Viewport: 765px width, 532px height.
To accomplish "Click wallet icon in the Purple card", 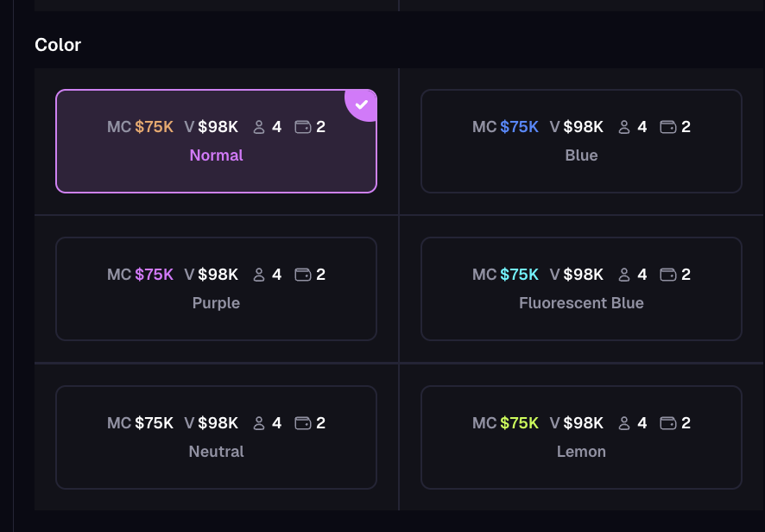I will click(302, 275).
